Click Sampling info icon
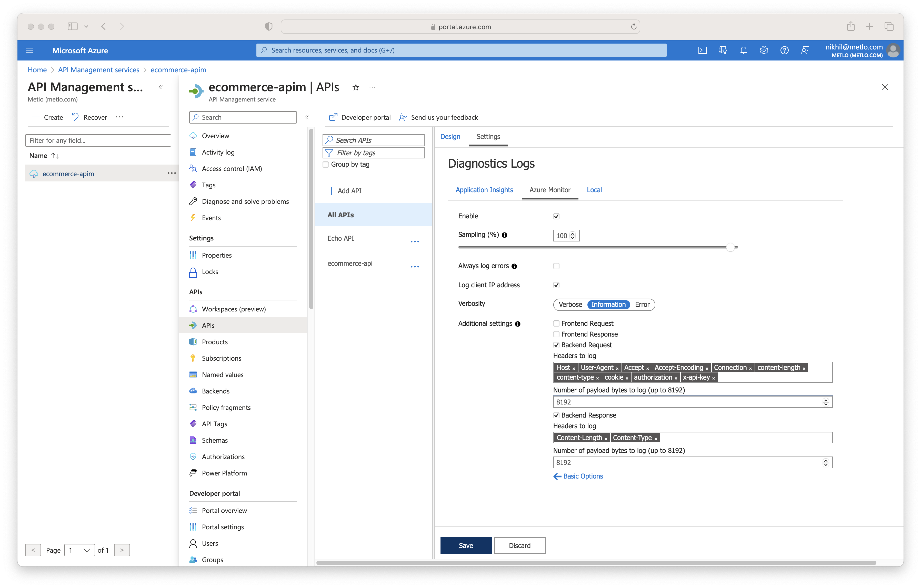Screen dimensions: 921x588 click(x=505, y=235)
